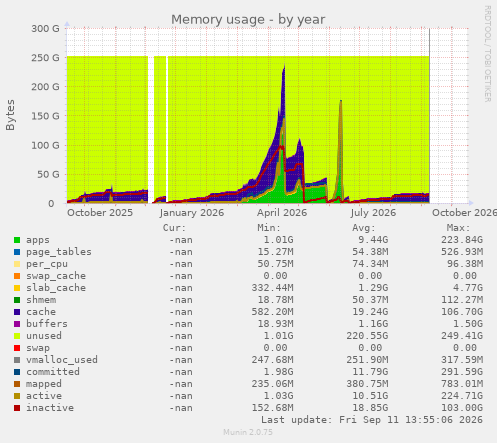Click slab_cache max value 4.77G
This screenshot has width=497, height=443.
point(468,288)
